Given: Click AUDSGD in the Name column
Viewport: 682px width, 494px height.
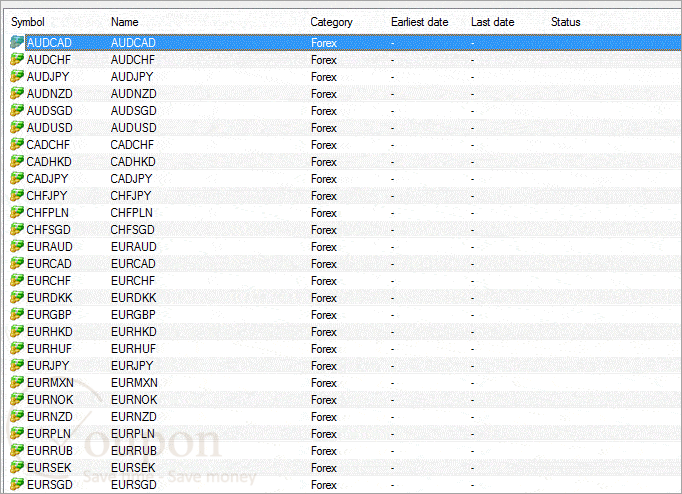Looking at the screenshot, I should tap(134, 110).
